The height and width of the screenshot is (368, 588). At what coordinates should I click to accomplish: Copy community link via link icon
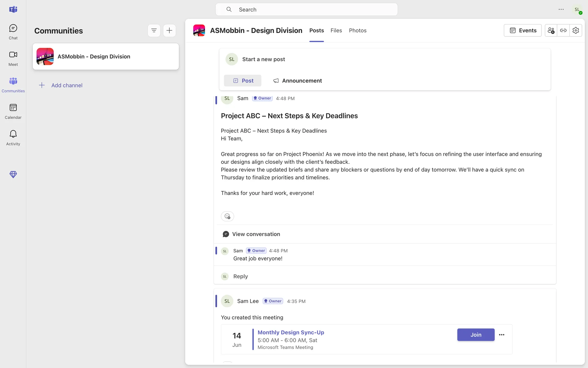[x=563, y=30]
